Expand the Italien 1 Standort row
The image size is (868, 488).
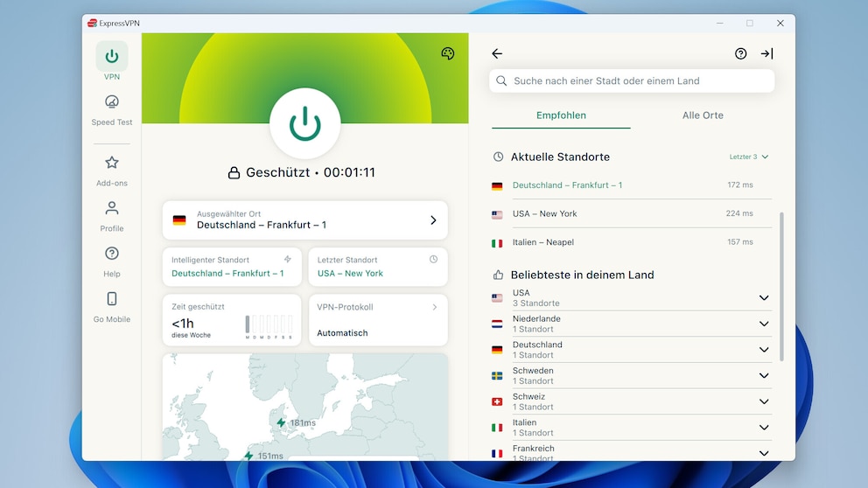(632, 428)
